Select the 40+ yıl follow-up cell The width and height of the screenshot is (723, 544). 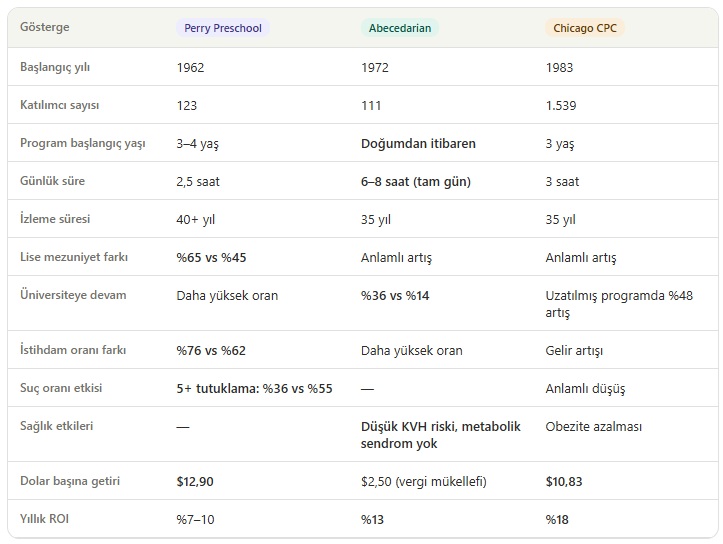click(x=198, y=219)
